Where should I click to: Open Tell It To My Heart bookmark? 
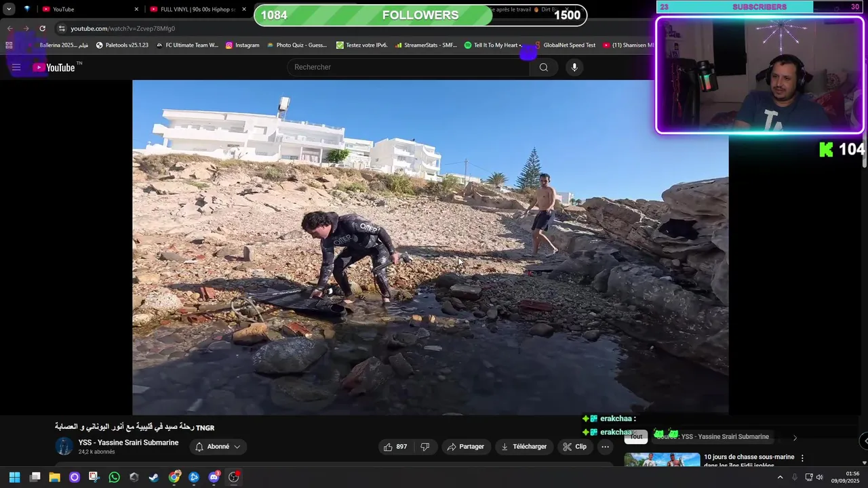493,45
